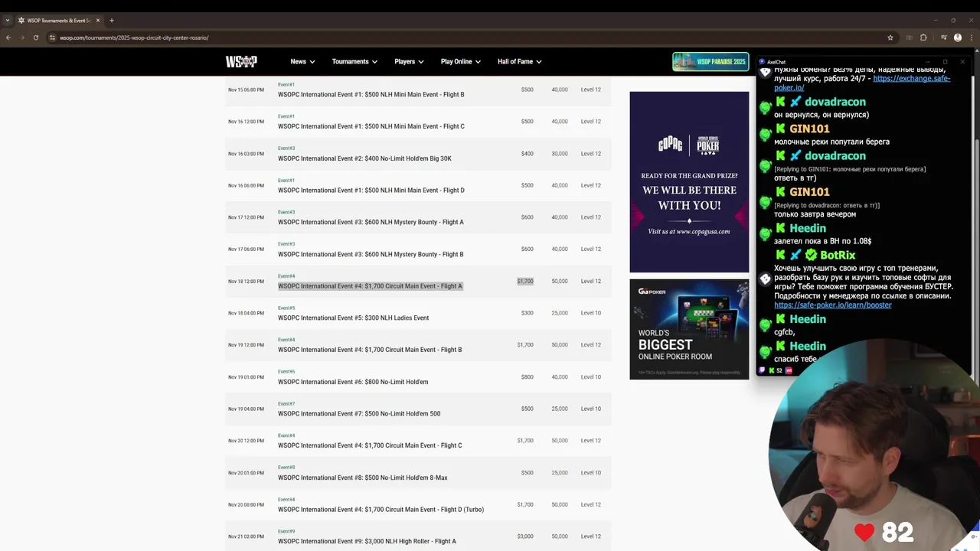Viewport: 980px width, 551px height.
Task: Open Circuit Main Event Flight C
Action: [370, 445]
